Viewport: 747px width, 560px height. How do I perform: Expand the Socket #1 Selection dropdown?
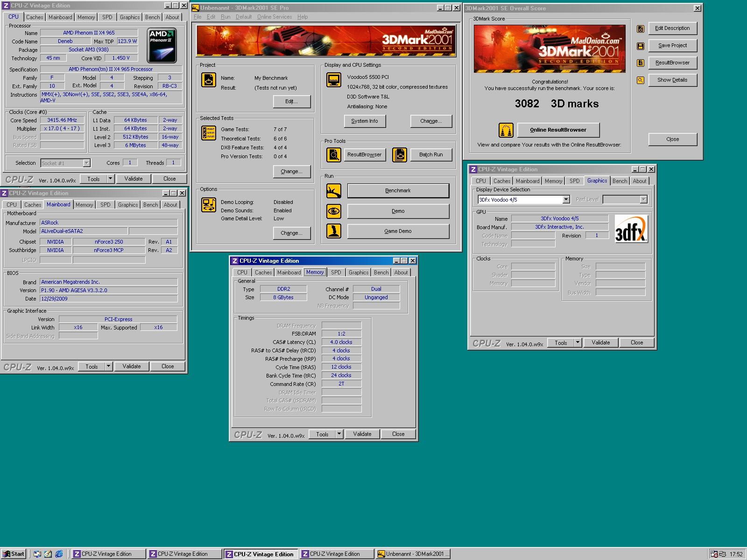[86, 163]
